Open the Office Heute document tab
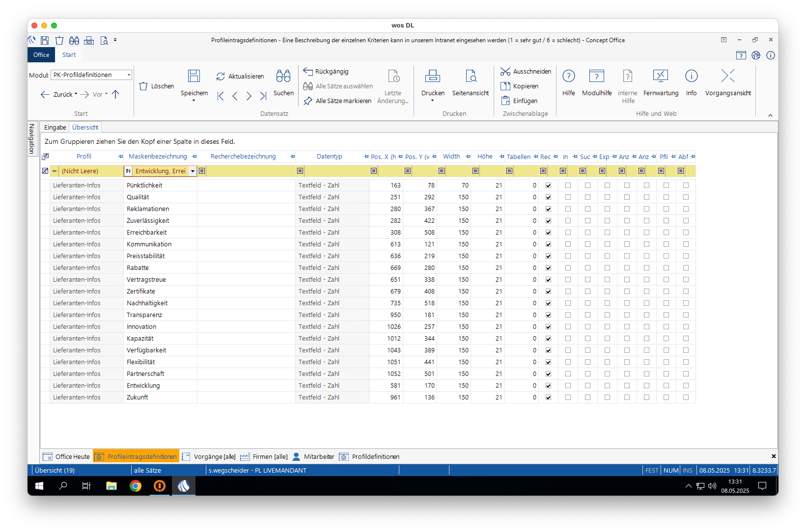Image resolution: width=806 pixels, height=532 pixels. (67, 456)
